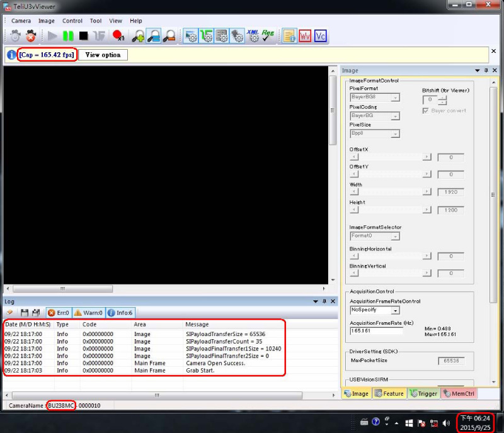This screenshot has width=504, height=433.
Task: Toggle the Info:6 log filter
Action: [x=119, y=312]
